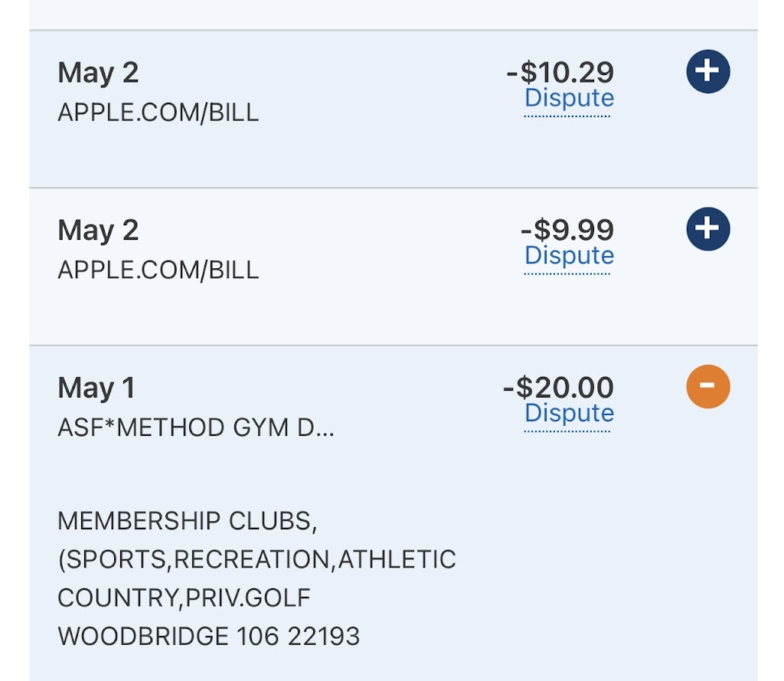Expand the $10.29 Apple transaction details
The image size is (784, 681).
(708, 71)
